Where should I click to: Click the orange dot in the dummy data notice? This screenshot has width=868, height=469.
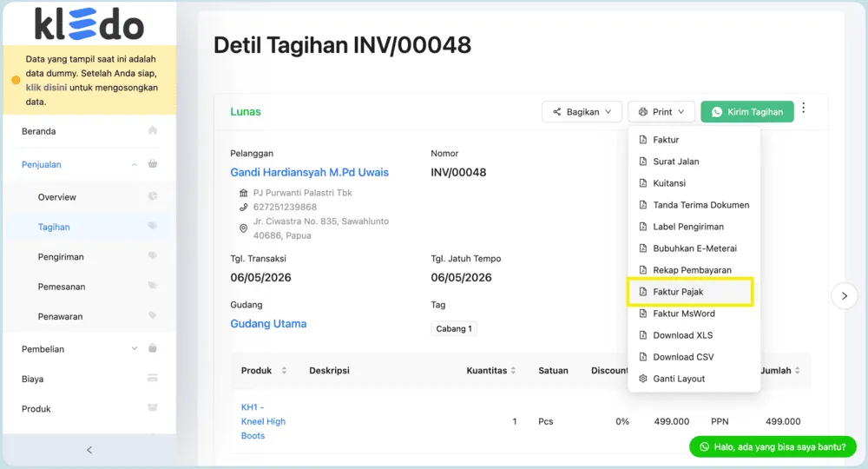[x=16, y=80]
